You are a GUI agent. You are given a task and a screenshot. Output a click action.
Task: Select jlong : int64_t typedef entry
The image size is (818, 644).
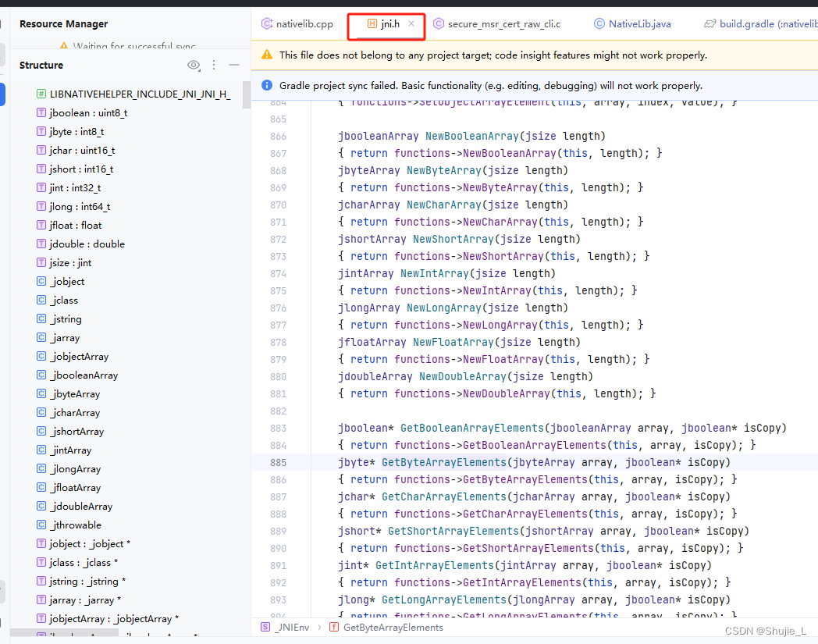pyautogui.click(x=73, y=207)
